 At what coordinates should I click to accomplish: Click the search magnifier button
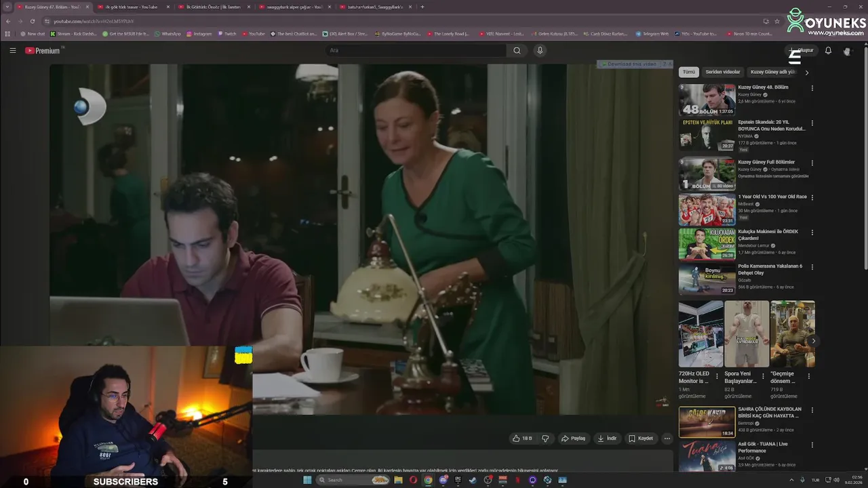click(x=517, y=50)
